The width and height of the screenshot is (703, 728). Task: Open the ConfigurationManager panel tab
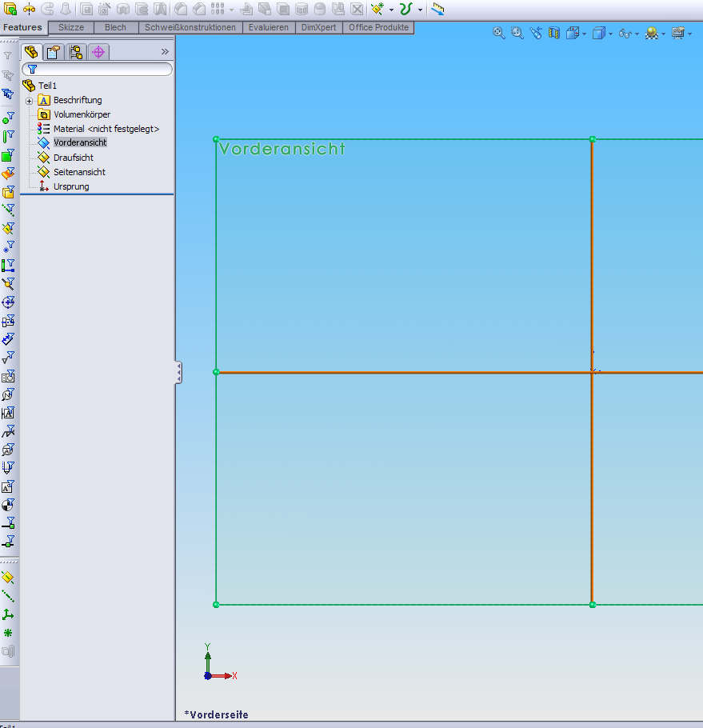76,51
